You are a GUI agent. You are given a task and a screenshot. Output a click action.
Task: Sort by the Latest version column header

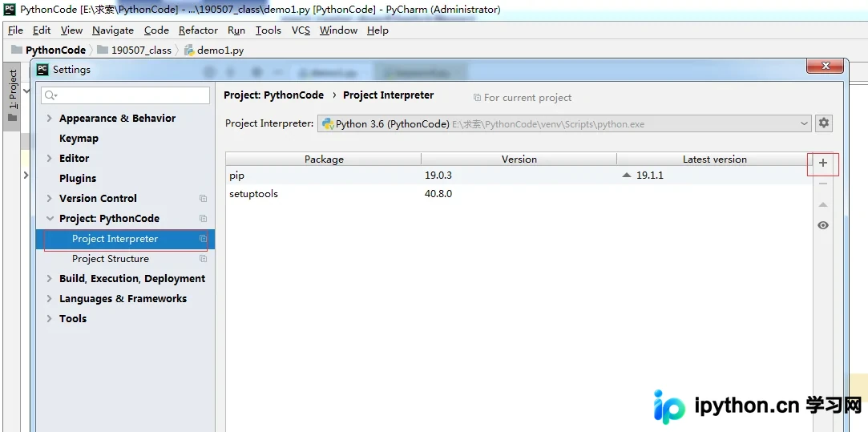pyautogui.click(x=715, y=159)
